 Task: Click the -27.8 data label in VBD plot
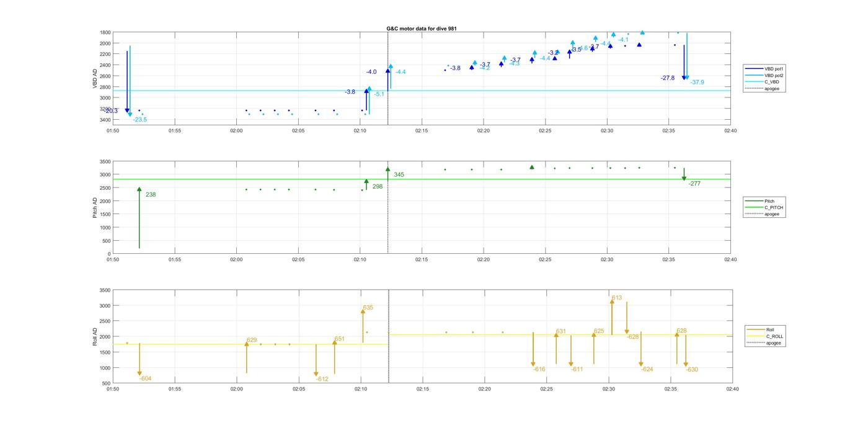pyautogui.click(x=668, y=78)
